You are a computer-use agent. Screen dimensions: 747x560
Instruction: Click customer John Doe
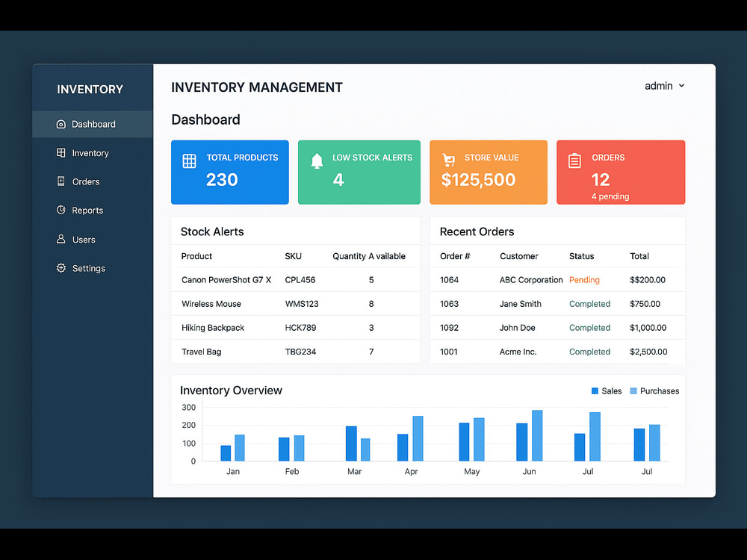tap(518, 328)
